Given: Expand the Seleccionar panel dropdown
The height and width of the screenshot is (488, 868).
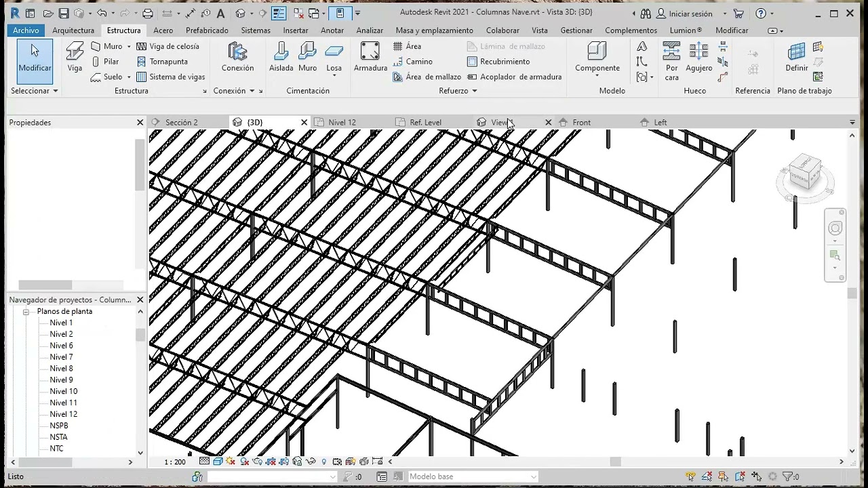Looking at the screenshot, I should coord(56,91).
